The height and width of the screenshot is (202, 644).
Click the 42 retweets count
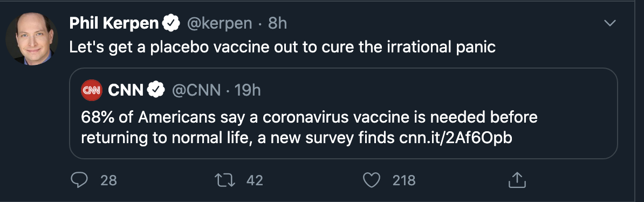(x=255, y=180)
